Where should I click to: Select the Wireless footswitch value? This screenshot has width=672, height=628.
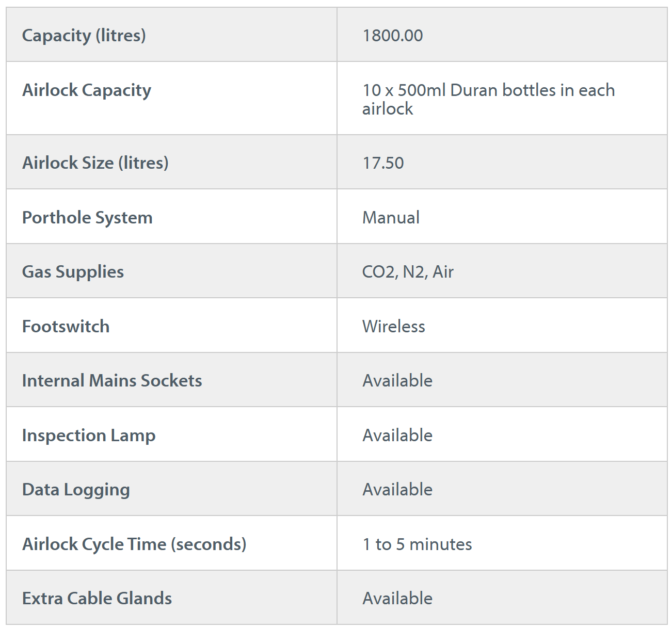(393, 327)
